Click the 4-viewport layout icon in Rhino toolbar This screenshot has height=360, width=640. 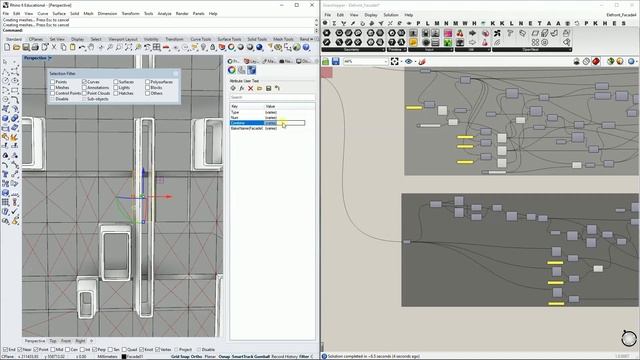(157, 47)
